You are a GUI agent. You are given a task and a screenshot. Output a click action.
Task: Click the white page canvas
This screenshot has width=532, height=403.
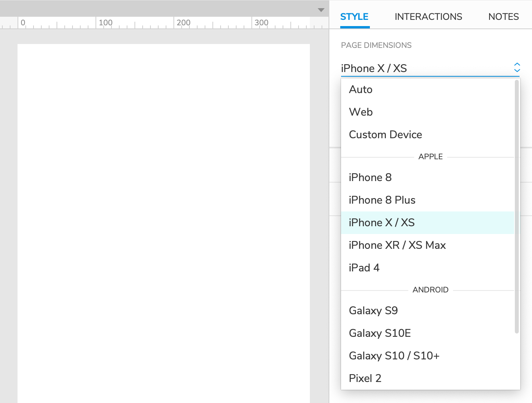(x=164, y=223)
